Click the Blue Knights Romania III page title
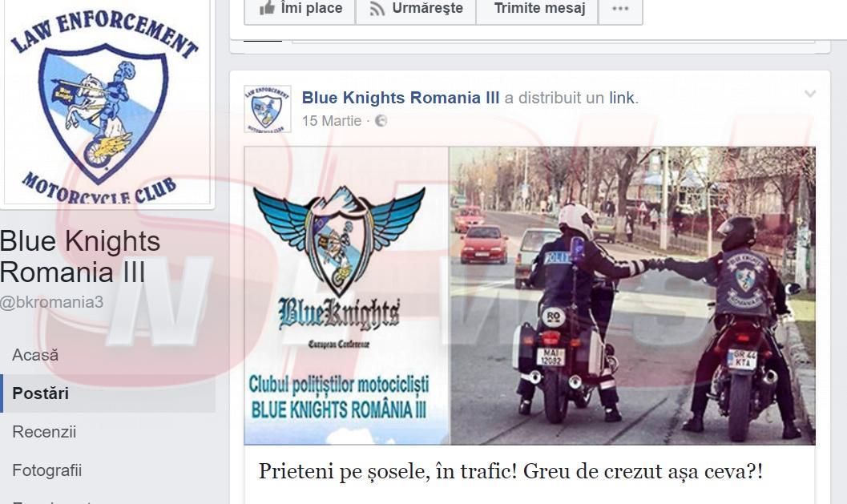Screen dimensions: 847x504 point(80,256)
